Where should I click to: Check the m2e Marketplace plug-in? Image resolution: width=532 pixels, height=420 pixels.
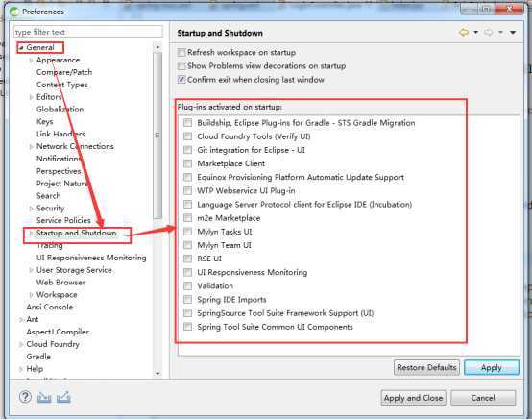[187, 217]
